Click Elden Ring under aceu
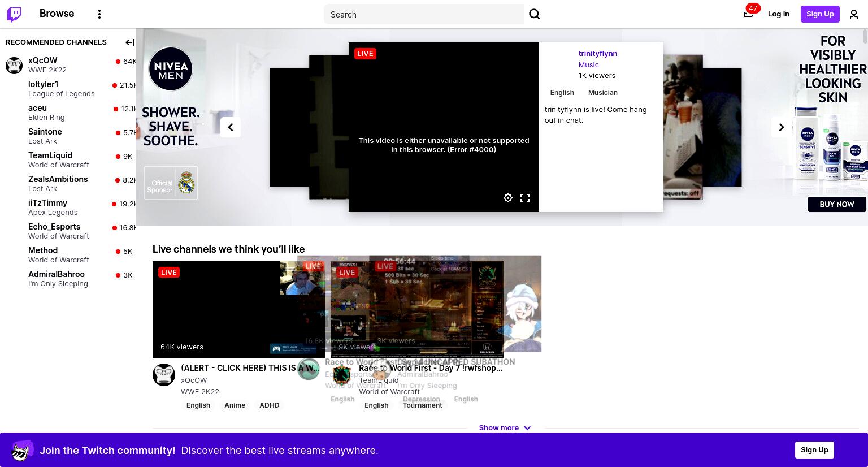Viewport: 868px width, 467px height. click(x=46, y=118)
